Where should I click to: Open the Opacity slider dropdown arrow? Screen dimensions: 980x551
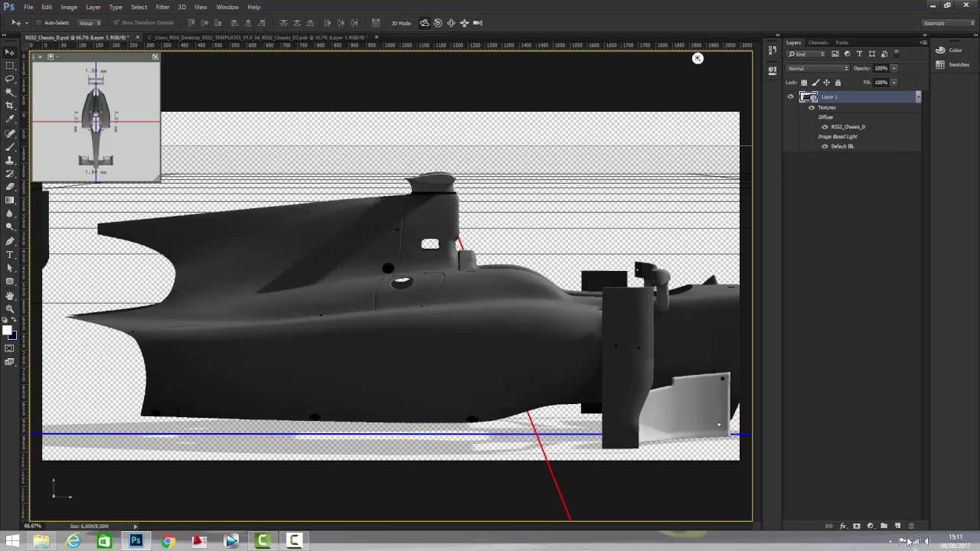[893, 68]
